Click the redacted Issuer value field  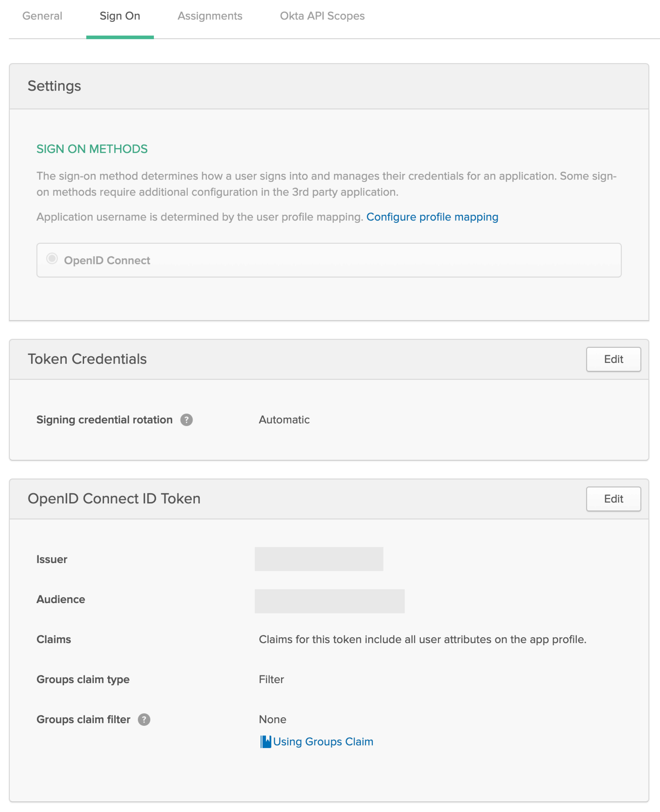[x=319, y=559]
